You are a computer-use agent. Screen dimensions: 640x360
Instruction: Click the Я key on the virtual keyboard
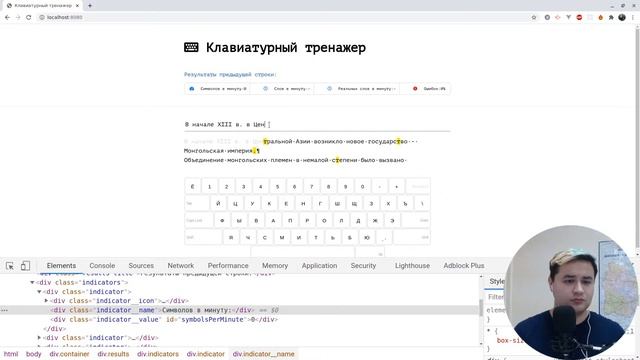tap(231, 238)
